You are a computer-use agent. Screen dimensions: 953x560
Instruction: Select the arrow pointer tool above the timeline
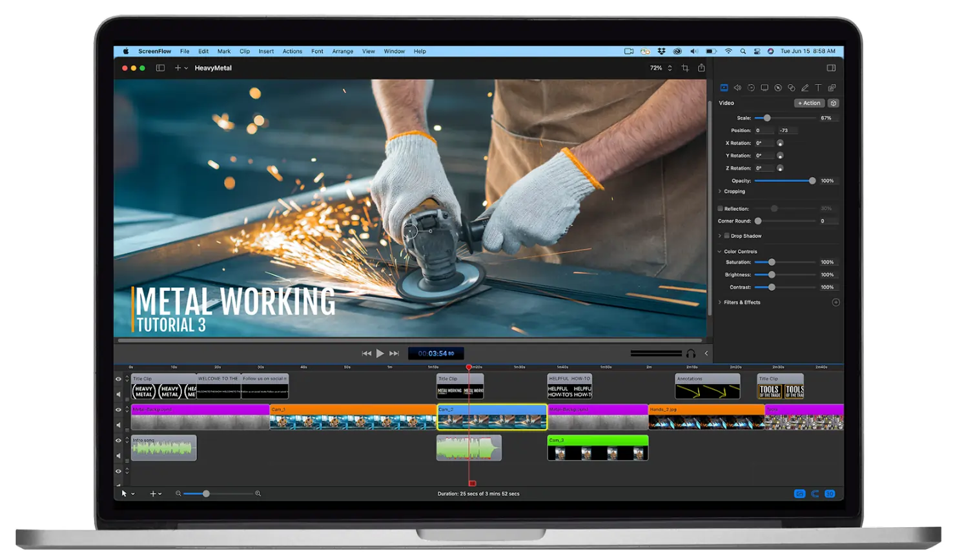click(125, 493)
